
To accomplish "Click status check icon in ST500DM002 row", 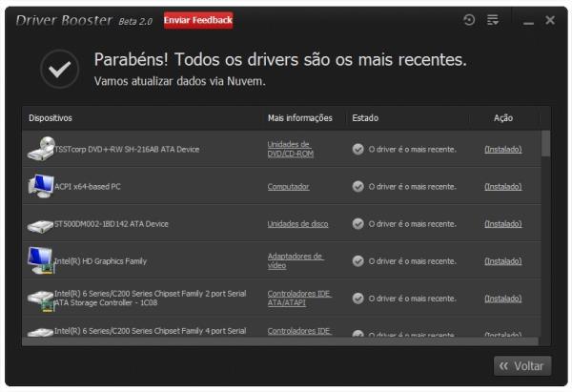I will [x=357, y=224].
